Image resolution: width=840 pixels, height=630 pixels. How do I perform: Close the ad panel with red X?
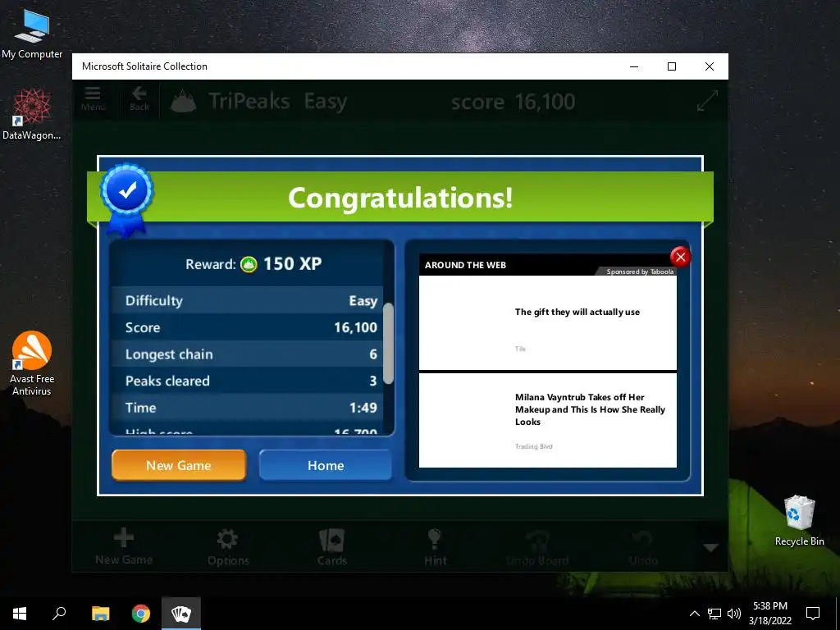coord(680,257)
